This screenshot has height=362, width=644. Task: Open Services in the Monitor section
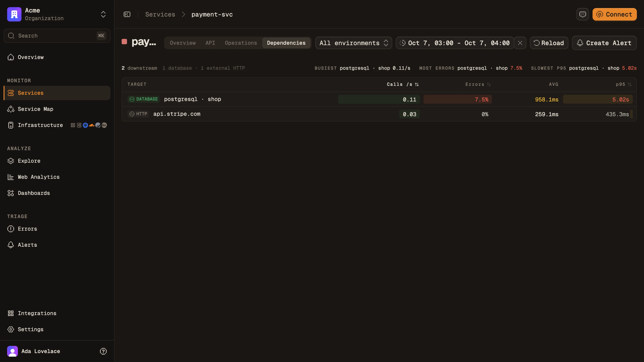tap(57, 93)
